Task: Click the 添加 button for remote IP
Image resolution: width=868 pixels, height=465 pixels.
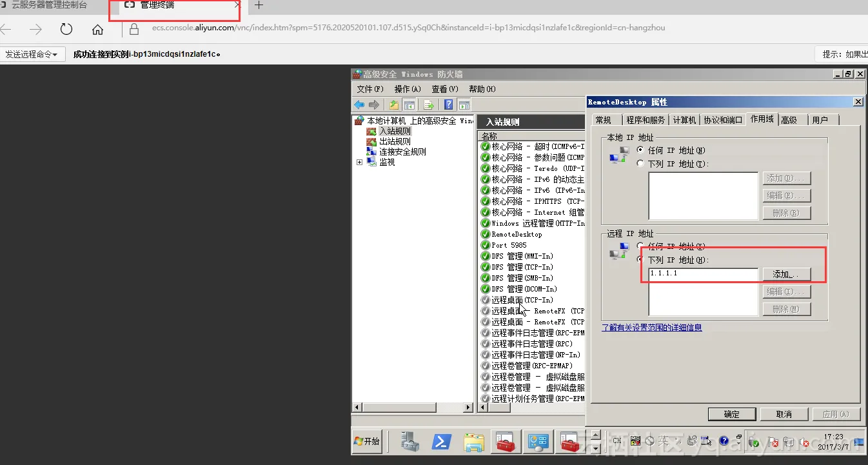Action: pos(786,274)
